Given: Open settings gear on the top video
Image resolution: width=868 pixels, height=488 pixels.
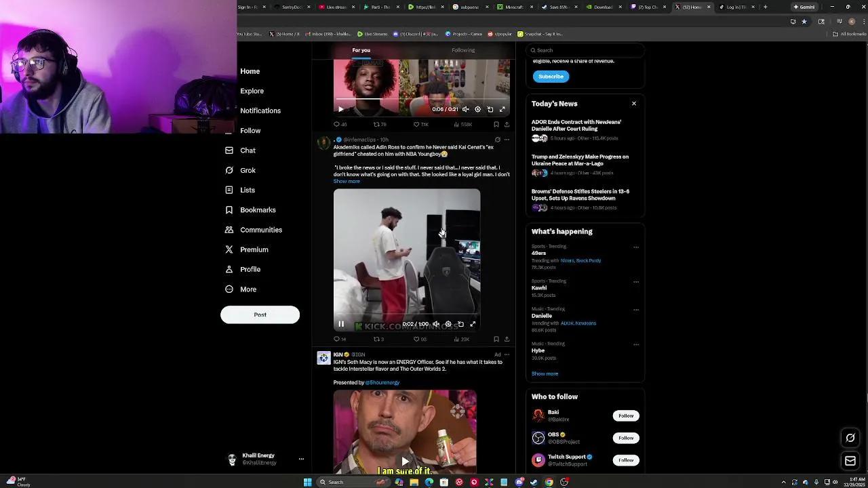Looking at the screenshot, I should (x=477, y=109).
